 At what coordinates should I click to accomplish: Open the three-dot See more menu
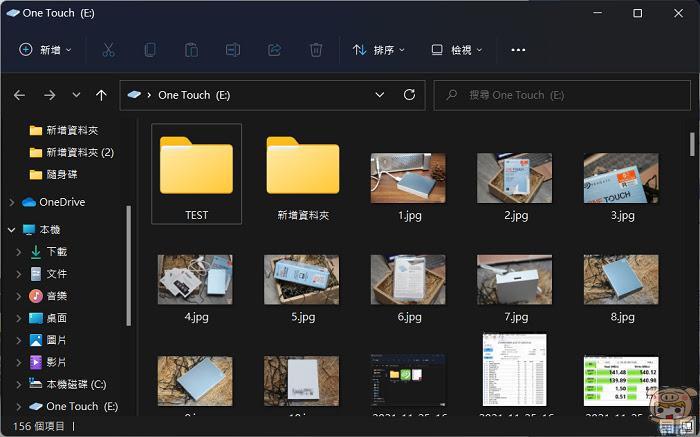pyautogui.click(x=518, y=50)
